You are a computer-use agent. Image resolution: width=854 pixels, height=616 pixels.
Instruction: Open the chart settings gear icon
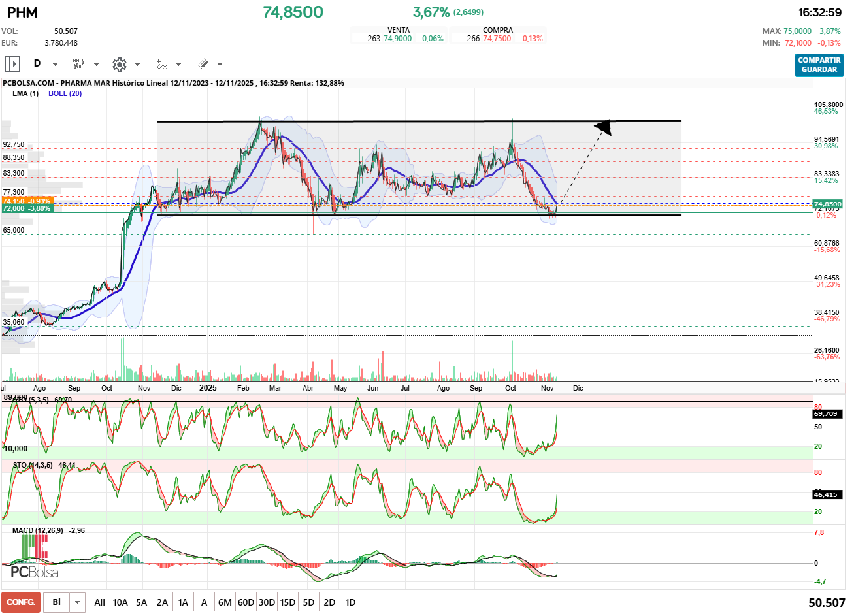(x=119, y=64)
